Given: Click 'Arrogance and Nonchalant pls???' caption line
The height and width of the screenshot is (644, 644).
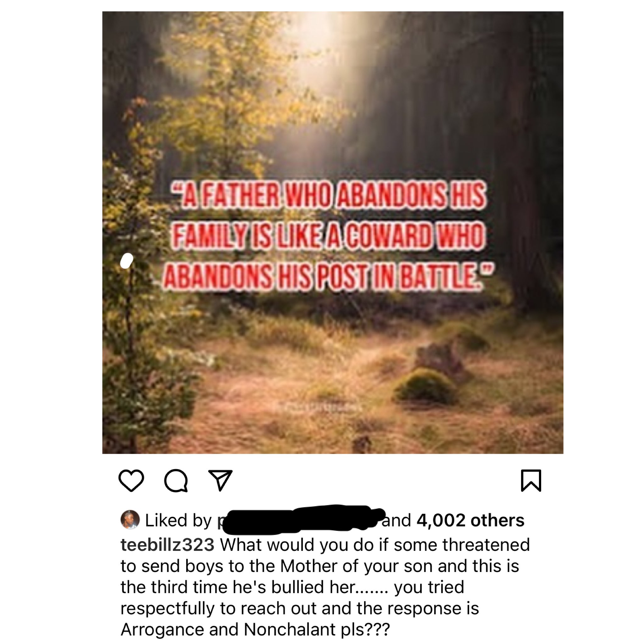Looking at the screenshot, I should coord(255,629).
